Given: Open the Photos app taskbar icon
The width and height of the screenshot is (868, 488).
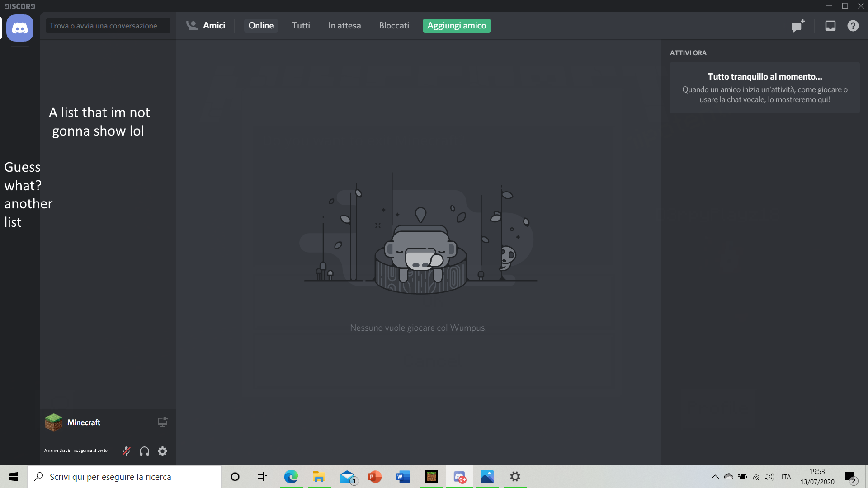Looking at the screenshot, I should (487, 477).
